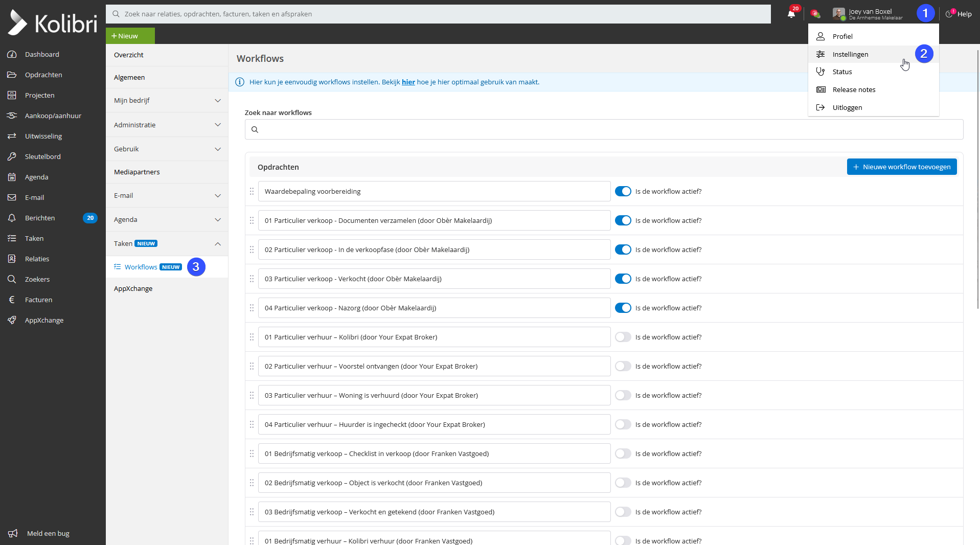Click the Meld een bug megaphone icon
980x545 pixels.
pyautogui.click(x=13, y=533)
